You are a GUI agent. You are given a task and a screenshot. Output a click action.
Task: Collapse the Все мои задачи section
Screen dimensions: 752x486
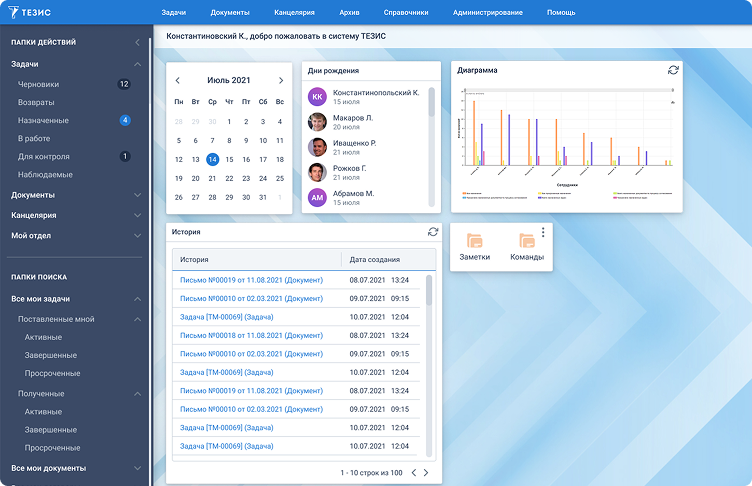[x=137, y=299]
